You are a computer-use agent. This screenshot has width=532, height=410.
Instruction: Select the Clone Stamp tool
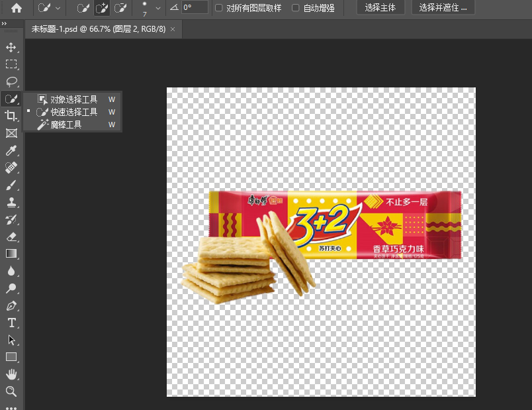pyautogui.click(x=11, y=202)
